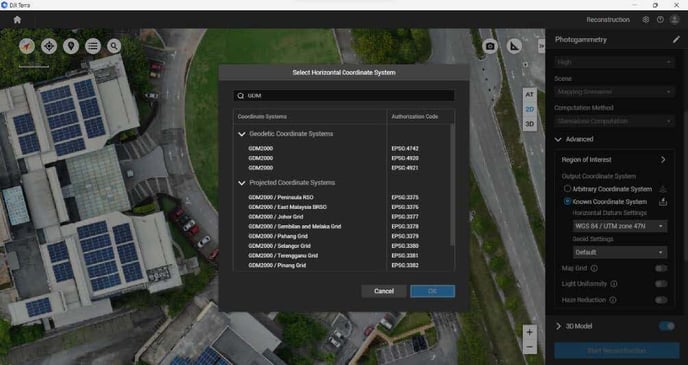Screen dimensions: 688x365
Task: Collapse the Geodetic Coordinate Systems group
Action: [x=242, y=134]
